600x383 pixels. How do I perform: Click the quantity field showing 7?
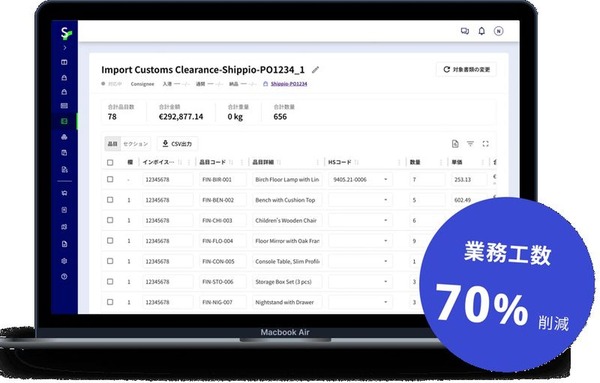click(427, 179)
